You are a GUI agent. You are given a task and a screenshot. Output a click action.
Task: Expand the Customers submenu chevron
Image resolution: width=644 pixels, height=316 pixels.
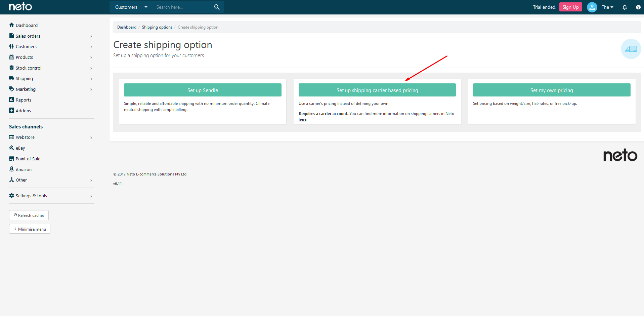pos(91,47)
